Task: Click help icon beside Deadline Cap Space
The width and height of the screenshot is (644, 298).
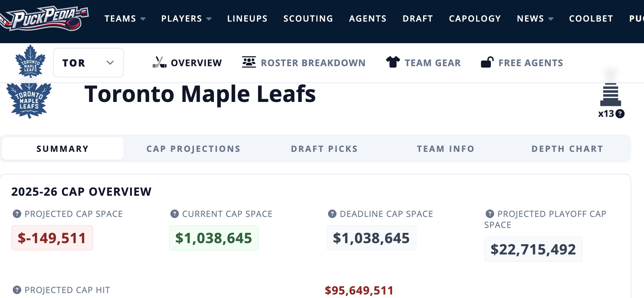Action: point(332,214)
